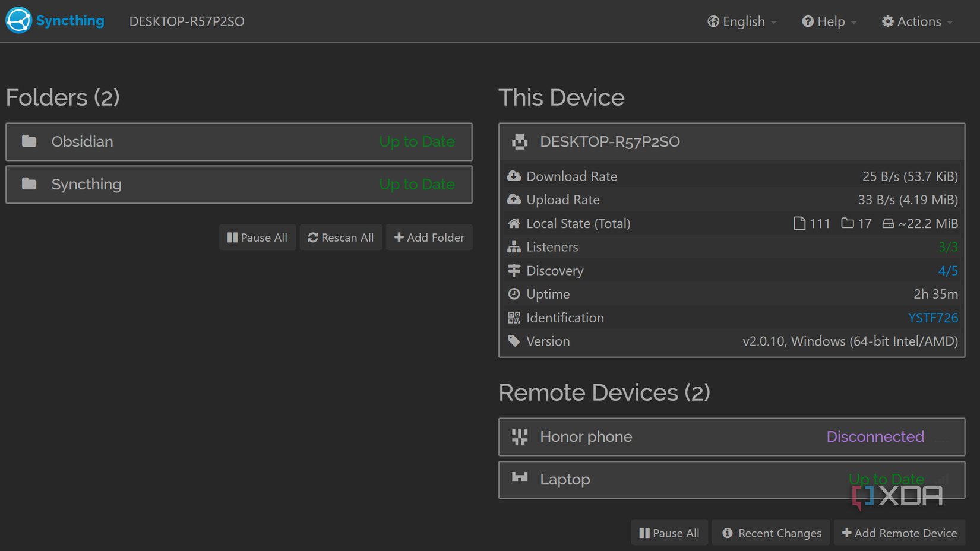Open the Actions dropdown menu
This screenshot has width=980, height=551.
(x=917, y=21)
